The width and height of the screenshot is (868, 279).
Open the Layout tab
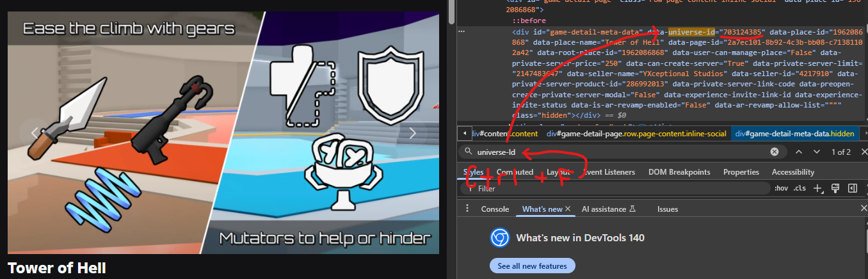click(x=558, y=172)
